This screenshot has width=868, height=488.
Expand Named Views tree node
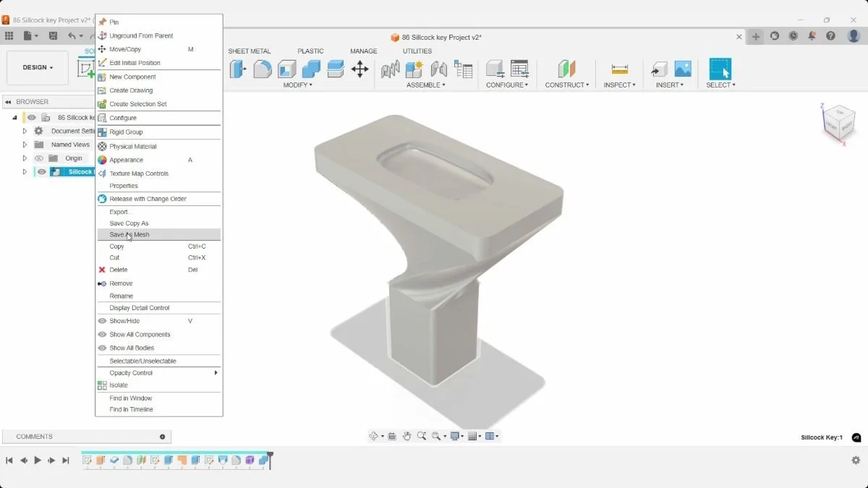point(25,145)
